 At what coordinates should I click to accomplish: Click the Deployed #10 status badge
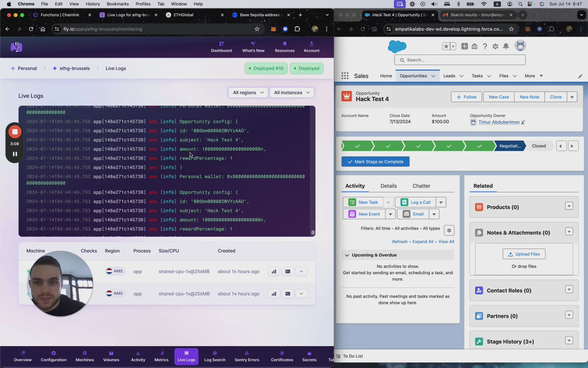(x=266, y=68)
